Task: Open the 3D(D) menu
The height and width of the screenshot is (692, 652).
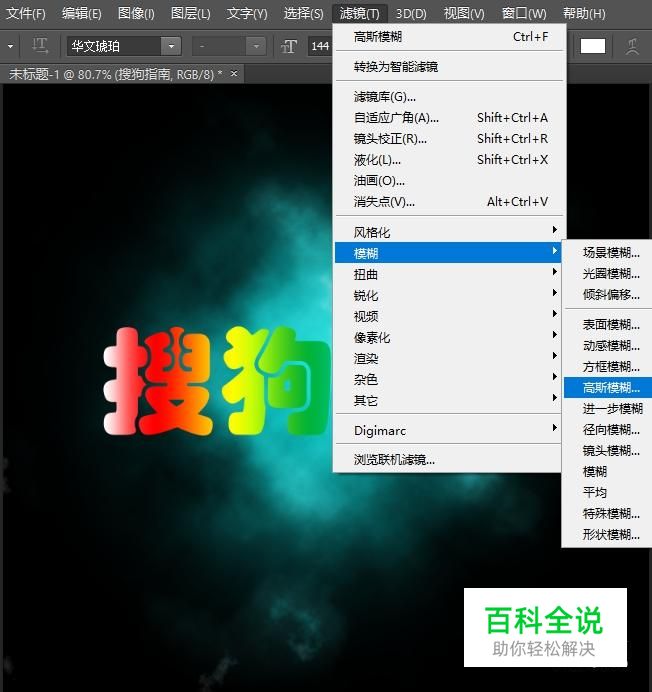Action: point(411,13)
